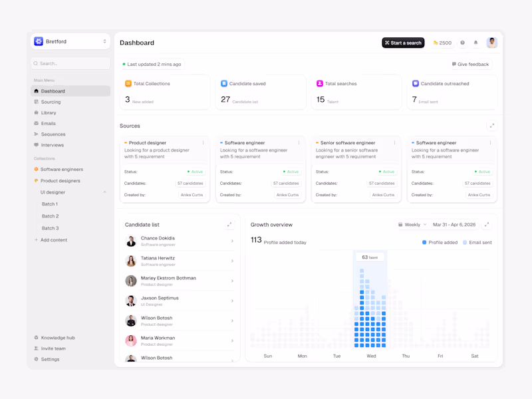Collapse the UI designer group chevron
This screenshot has width=532, height=399.
[104, 192]
